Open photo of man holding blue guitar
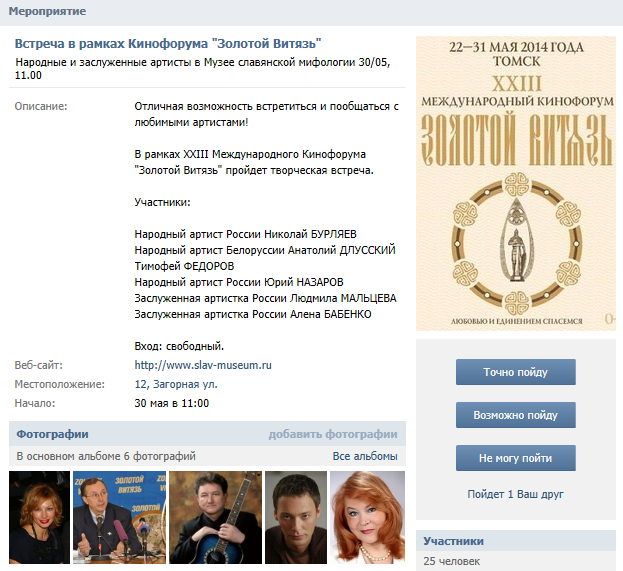 coord(215,517)
